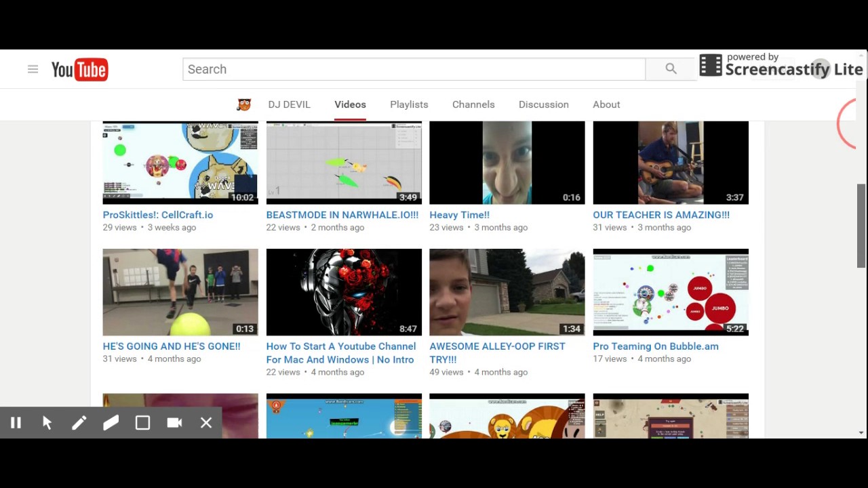Pause the Screencastify recording
Viewport: 868px width, 488px height.
coord(16,423)
